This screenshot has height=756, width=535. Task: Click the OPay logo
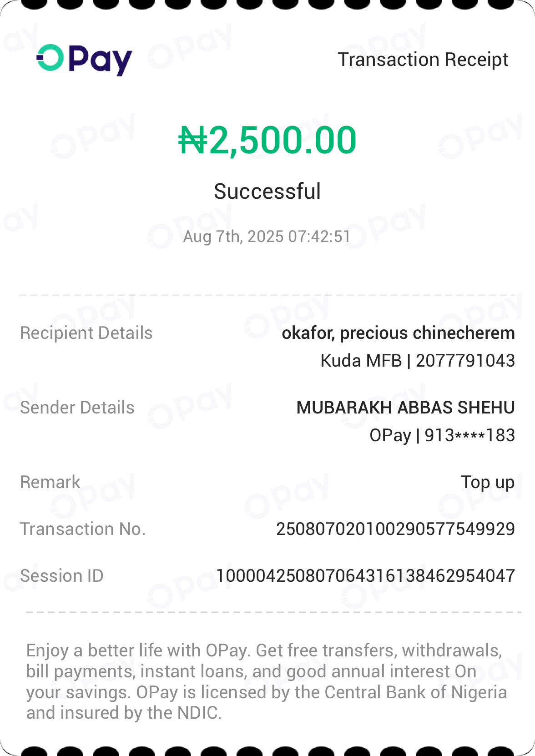84,60
